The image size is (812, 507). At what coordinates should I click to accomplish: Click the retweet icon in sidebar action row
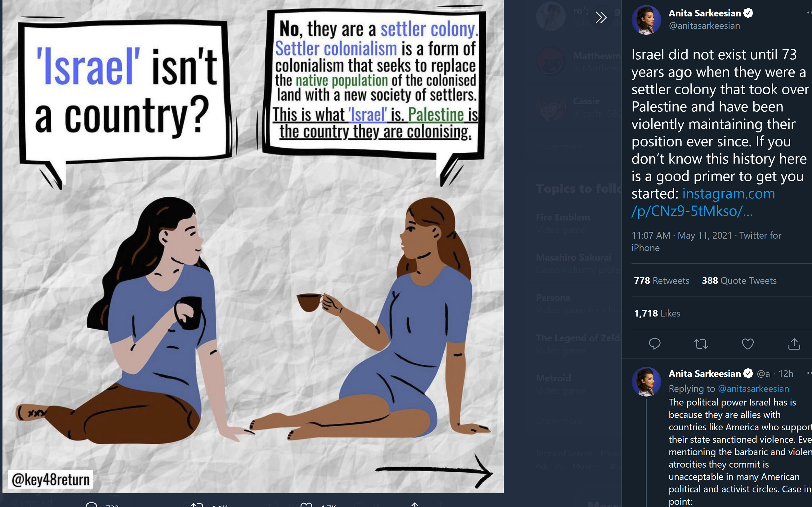click(701, 344)
